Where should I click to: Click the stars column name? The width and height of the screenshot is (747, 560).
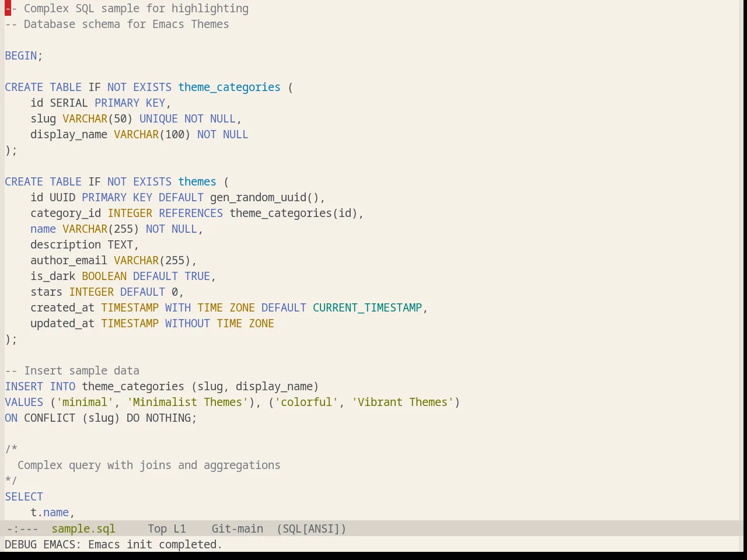coord(47,292)
